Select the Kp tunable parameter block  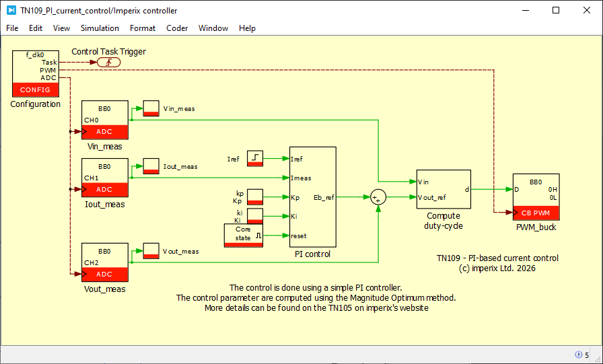[x=255, y=196]
